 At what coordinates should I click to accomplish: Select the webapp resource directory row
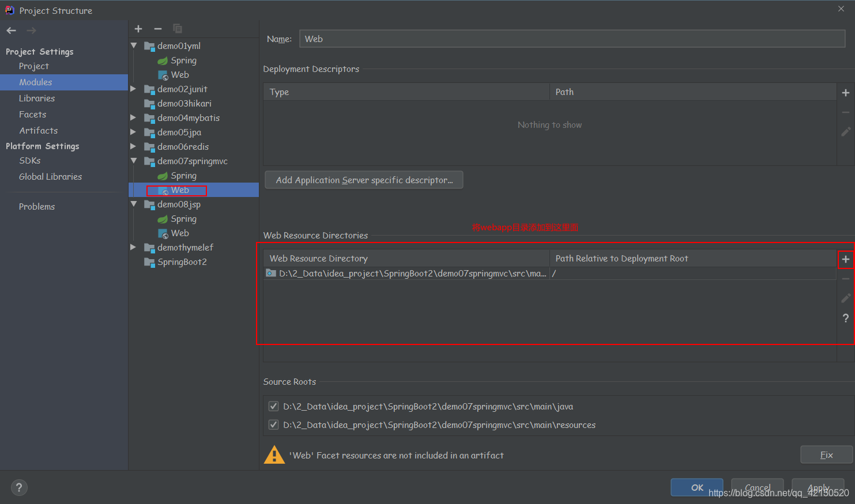point(550,274)
